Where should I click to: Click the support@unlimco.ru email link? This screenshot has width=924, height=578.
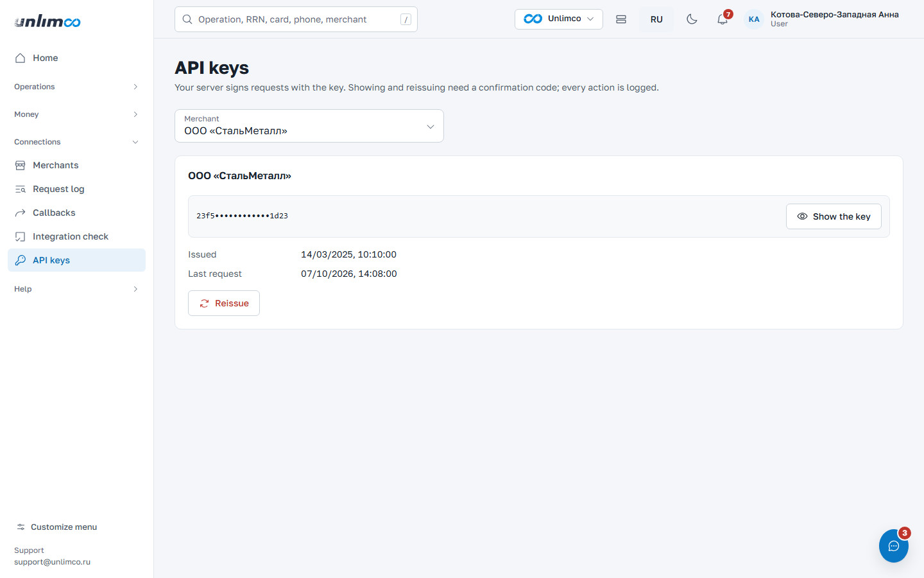click(x=52, y=562)
